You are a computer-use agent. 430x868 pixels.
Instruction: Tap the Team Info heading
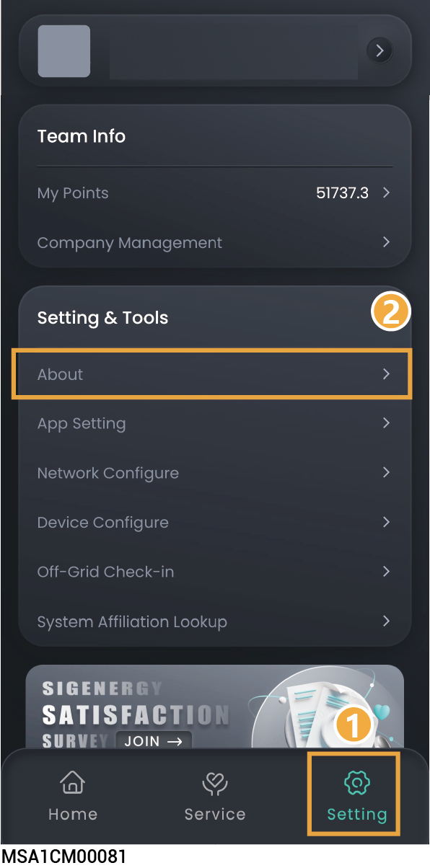(82, 136)
